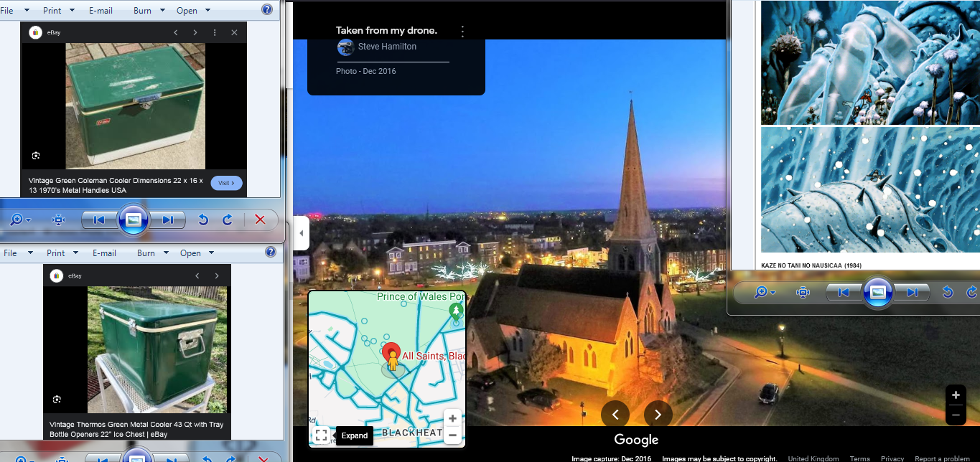Click 'Taken from my drone.' caption
Screen dimensions: 980x462
point(386,30)
